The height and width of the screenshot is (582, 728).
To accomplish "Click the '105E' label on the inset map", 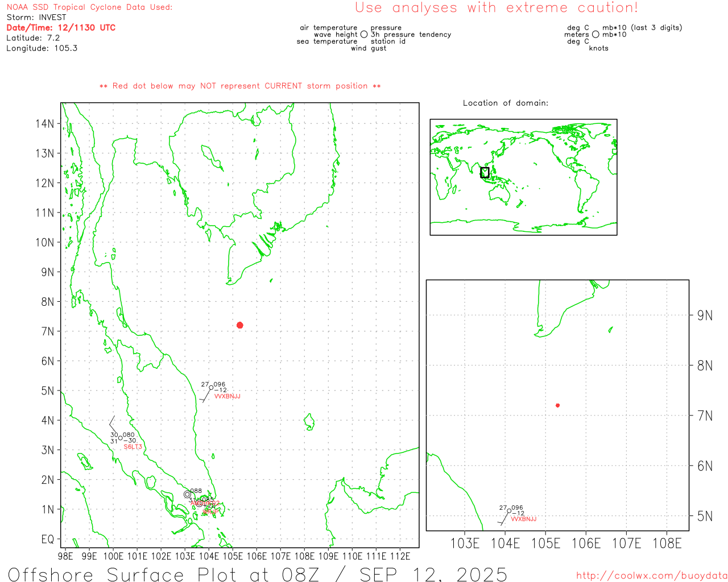I will pyautogui.click(x=545, y=543).
